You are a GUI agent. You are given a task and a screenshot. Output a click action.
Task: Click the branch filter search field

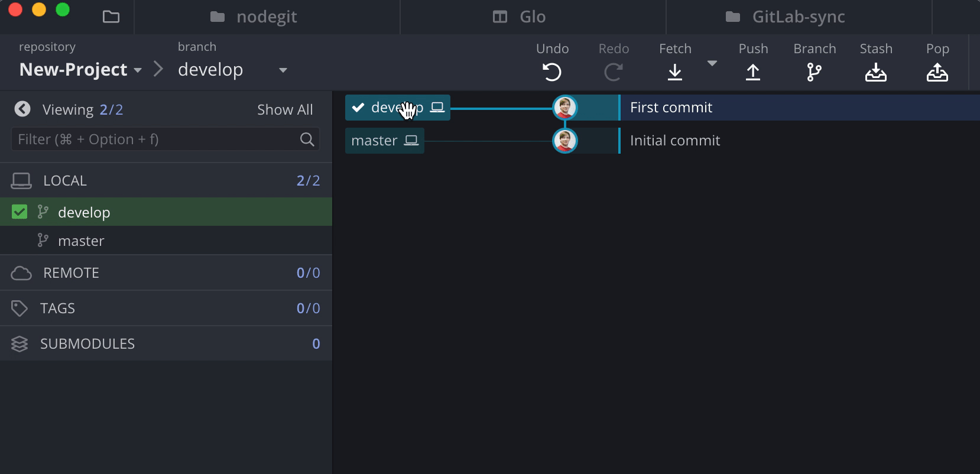pos(166,139)
